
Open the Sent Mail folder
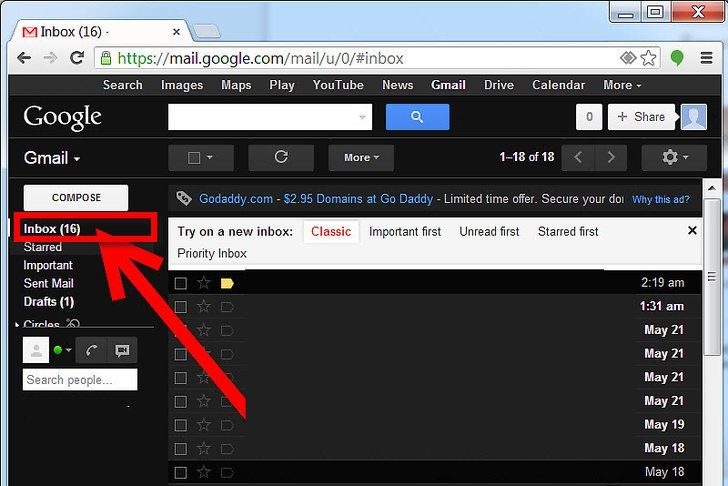coord(49,283)
